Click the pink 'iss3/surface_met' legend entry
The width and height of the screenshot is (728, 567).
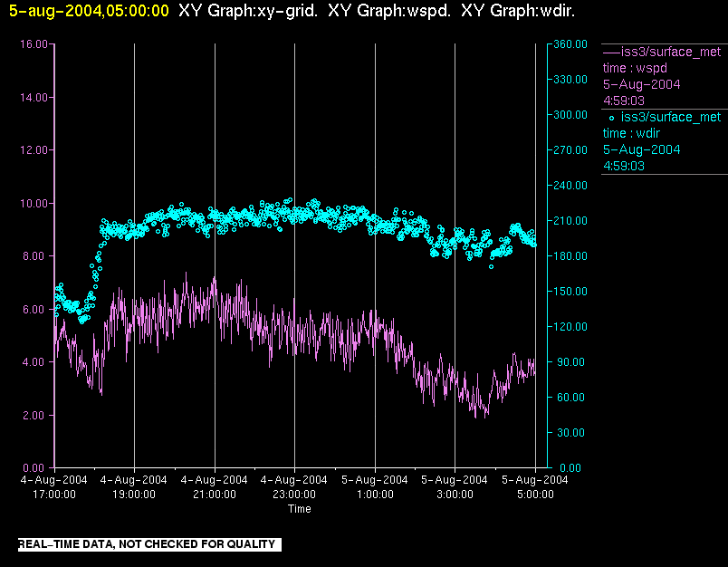click(671, 52)
